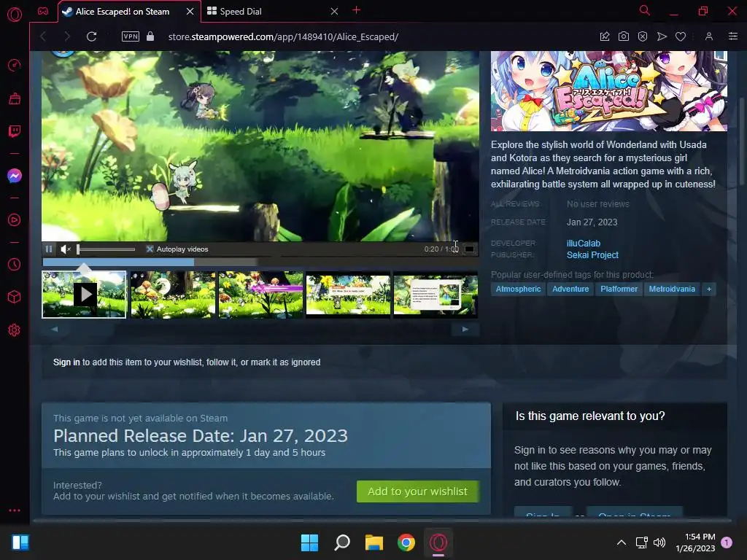The width and height of the screenshot is (747, 560).
Task: Open the Opera menu logo
Action: point(15,15)
